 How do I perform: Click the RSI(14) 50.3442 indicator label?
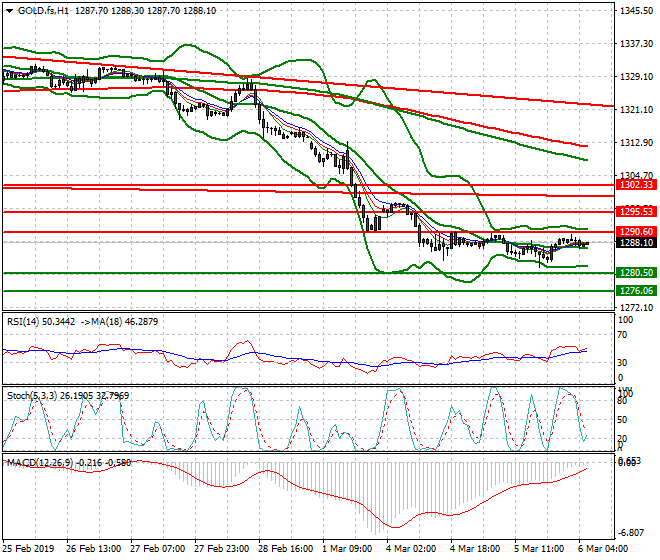coord(41,322)
